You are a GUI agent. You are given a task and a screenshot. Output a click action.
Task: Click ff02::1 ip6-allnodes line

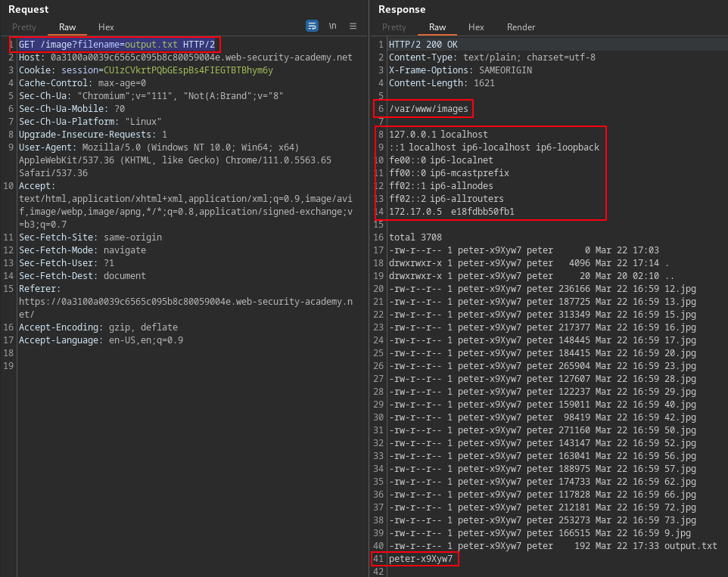click(441, 186)
